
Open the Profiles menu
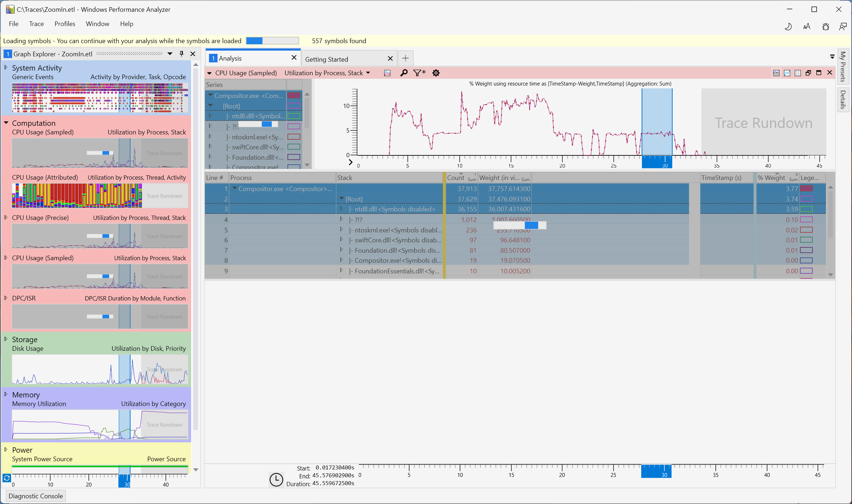pos(65,24)
